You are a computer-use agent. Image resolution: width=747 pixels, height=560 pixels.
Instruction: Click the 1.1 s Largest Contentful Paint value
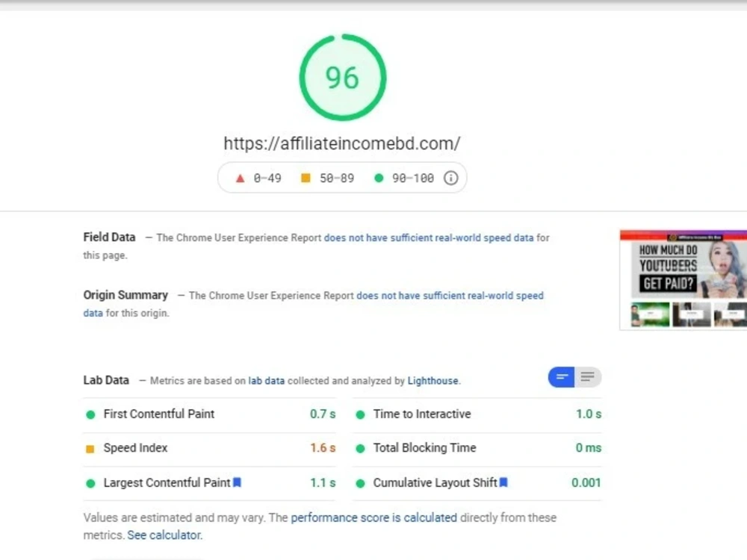point(323,483)
